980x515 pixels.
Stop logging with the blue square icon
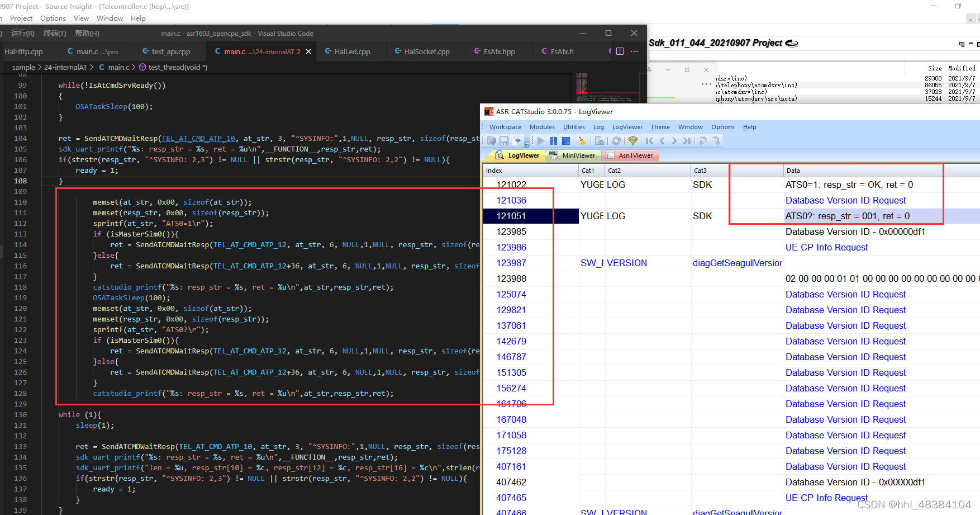[566, 141]
